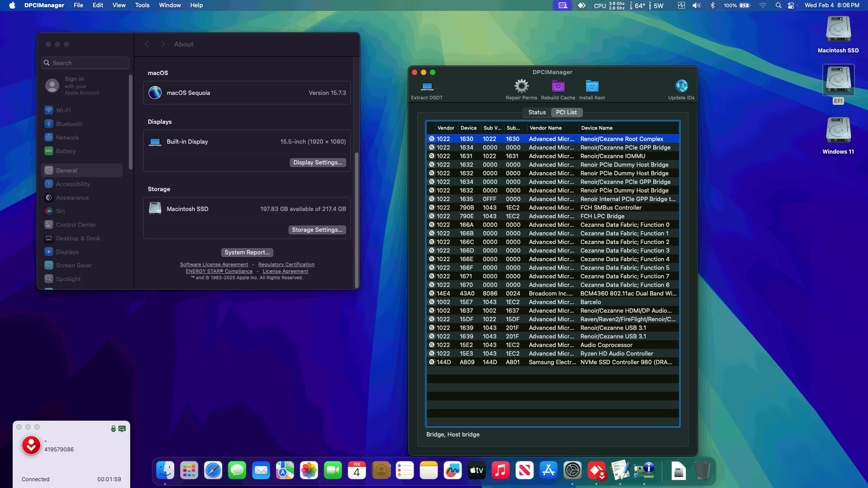The width and height of the screenshot is (868, 488).
Task: Open Spotlight in the settings sidebar
Action: [x=81, y=279]
